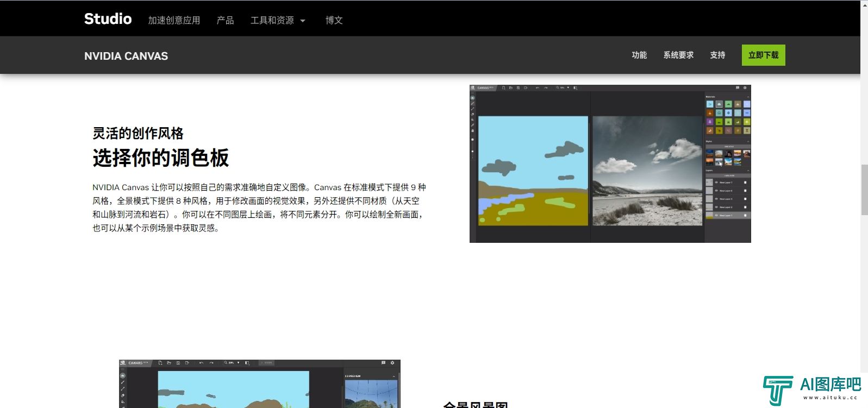Click the green 立即下载 button

coord(763,55)
